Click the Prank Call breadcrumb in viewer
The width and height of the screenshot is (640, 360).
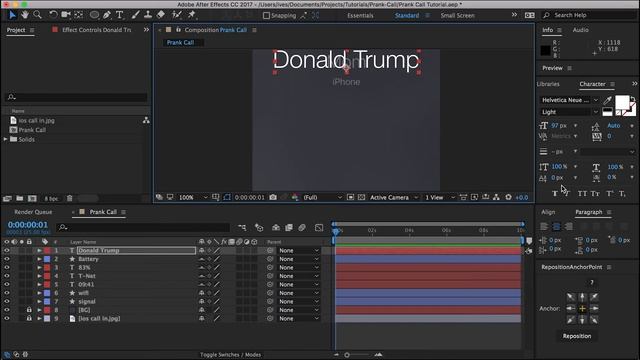[x=180, y=42]
